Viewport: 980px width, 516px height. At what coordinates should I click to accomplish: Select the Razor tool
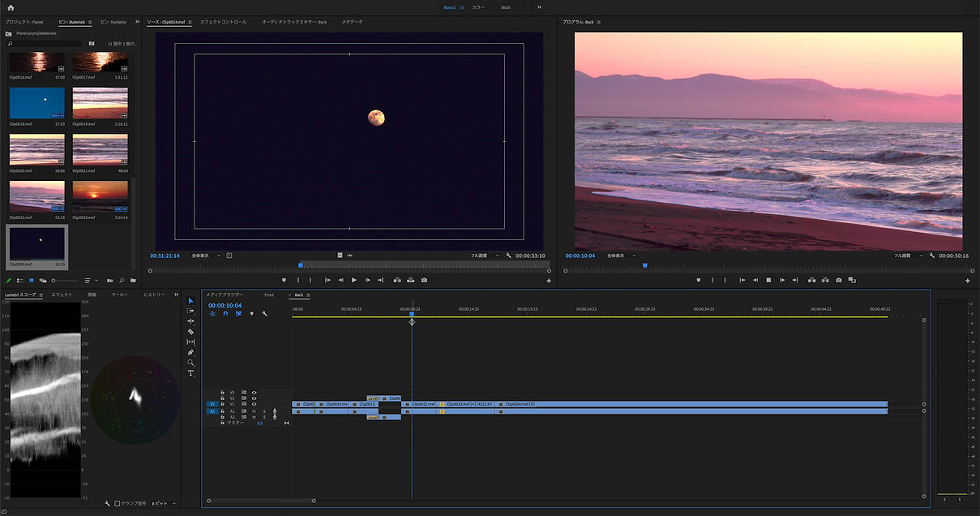pos(191,332)
